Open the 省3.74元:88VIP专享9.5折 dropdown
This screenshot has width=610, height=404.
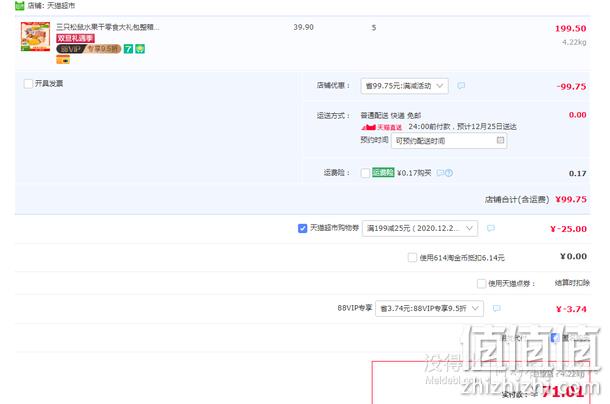(429, 309)
